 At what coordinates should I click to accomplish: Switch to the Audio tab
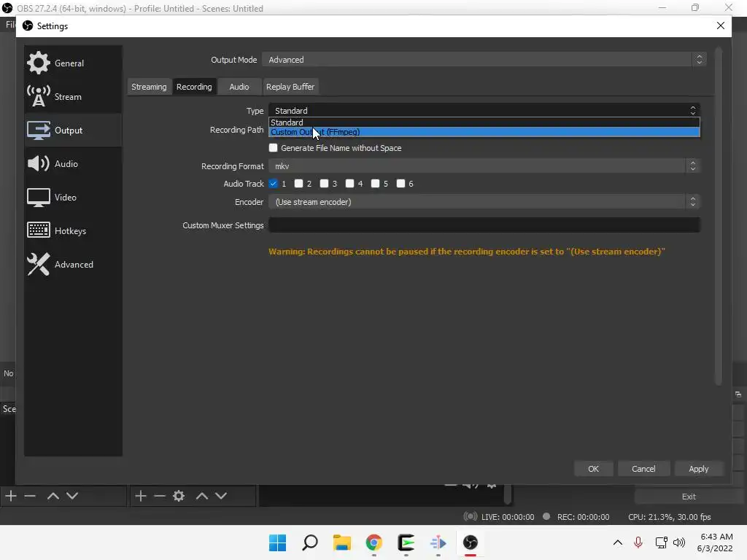[239, 87]
